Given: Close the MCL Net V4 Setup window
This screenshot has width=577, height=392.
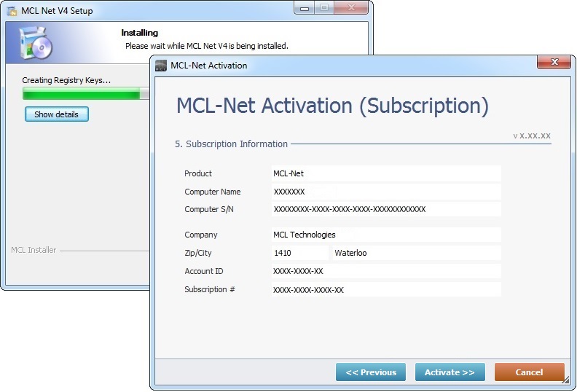Looking at the screenshot, I should point(351,8).
